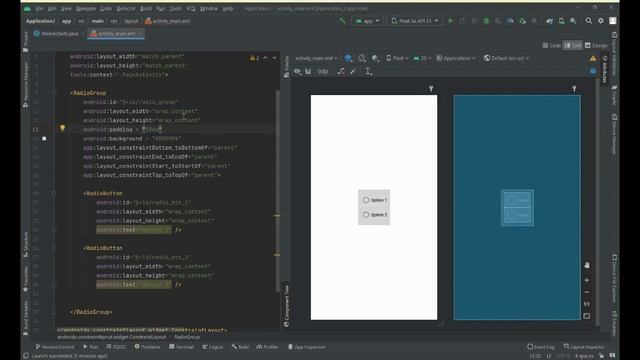This screenshot has width=640, height=360.
Task: Click the Guidelines icon in design toolbar
Action: point(368,71)
